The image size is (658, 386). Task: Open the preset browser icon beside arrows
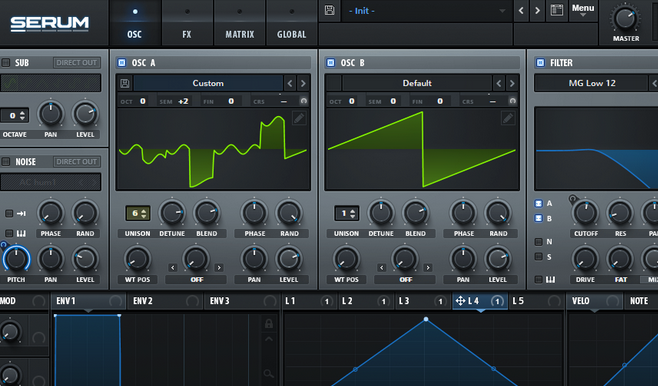(x=556, y=10)
